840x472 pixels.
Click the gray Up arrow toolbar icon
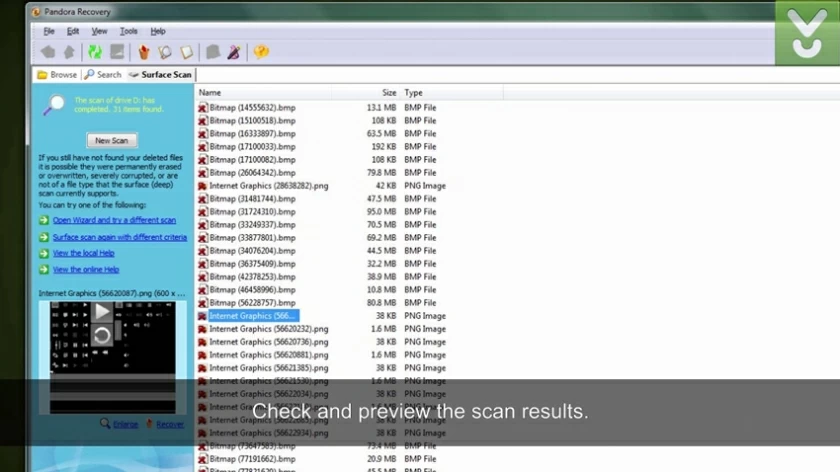pos(69,52)
